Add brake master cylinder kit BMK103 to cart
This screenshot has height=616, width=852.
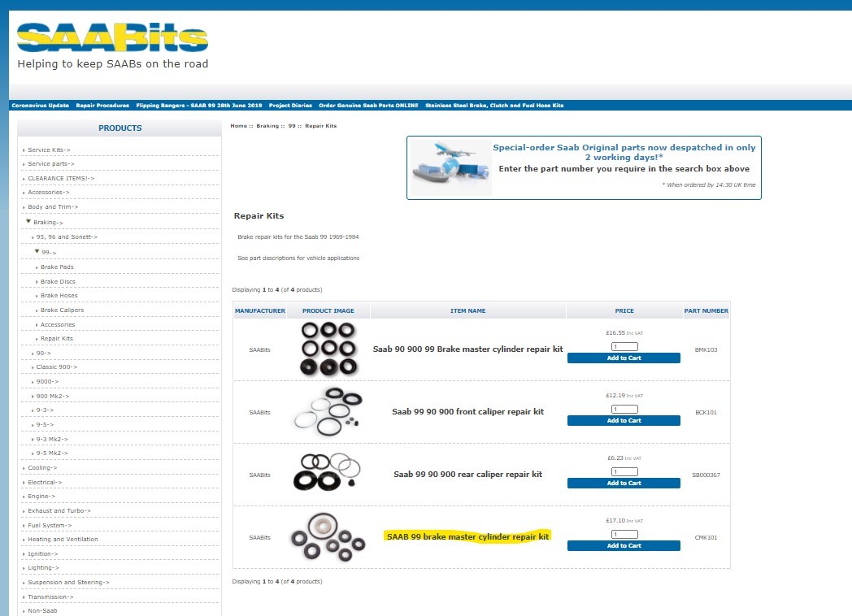[x=624, y=358]
